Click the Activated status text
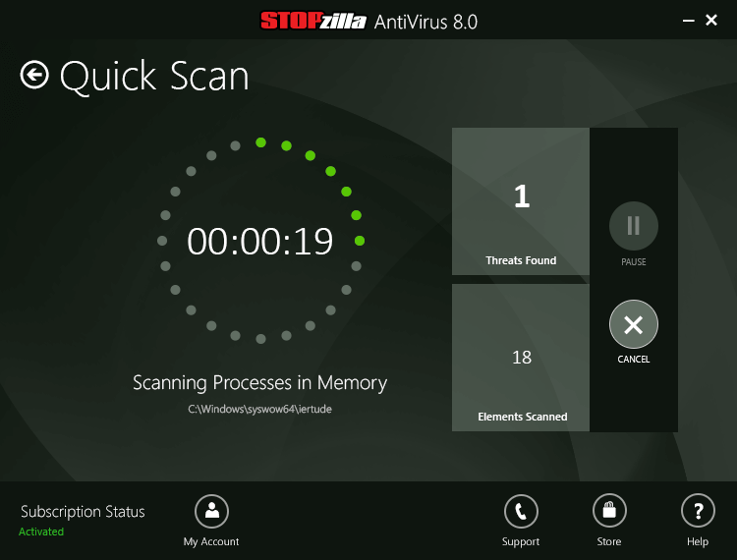737x560 pixels. tap(41, 532)
